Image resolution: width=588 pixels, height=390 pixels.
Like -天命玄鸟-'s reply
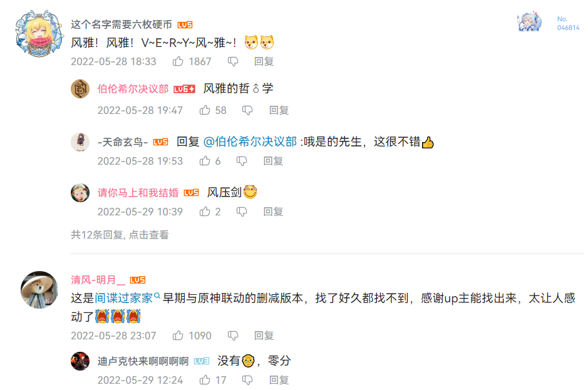coord(205,161)
